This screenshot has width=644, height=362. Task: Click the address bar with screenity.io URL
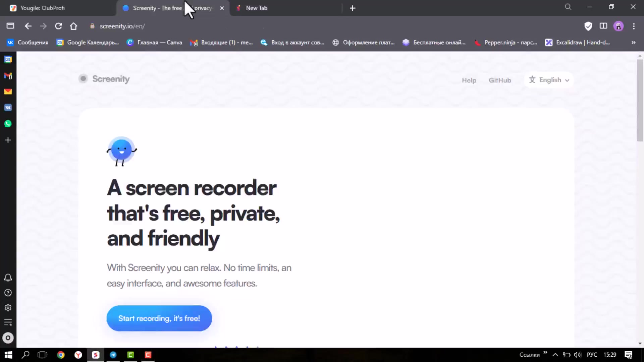(122, 26)
